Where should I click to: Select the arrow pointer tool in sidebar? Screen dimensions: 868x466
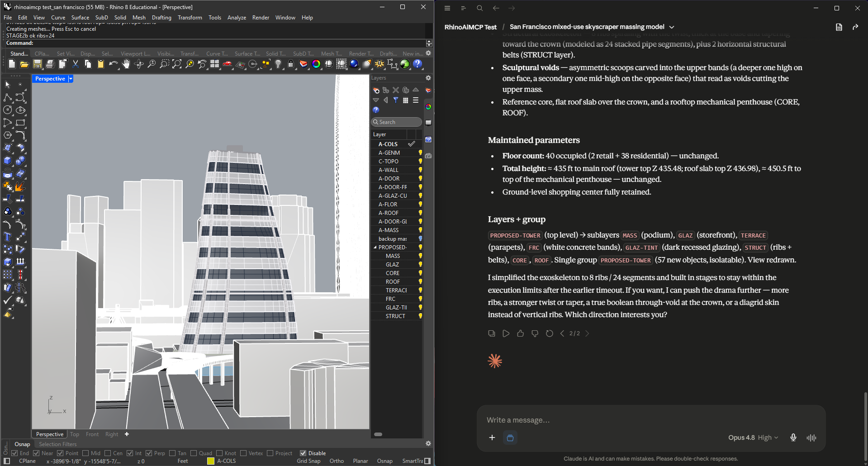coord(8,85)
